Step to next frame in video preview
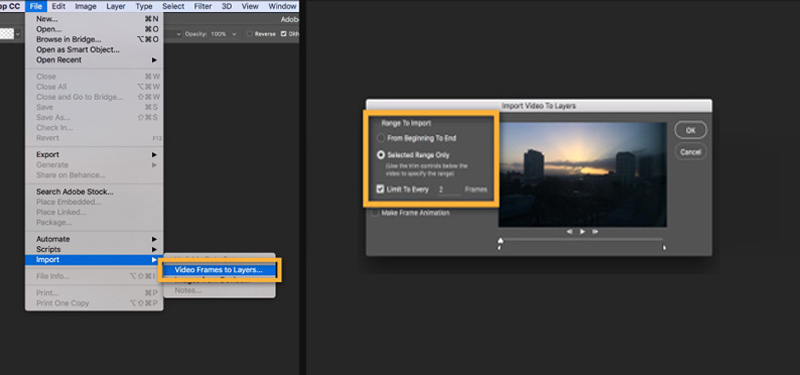800x375 pixels. [x=595, y=232]
